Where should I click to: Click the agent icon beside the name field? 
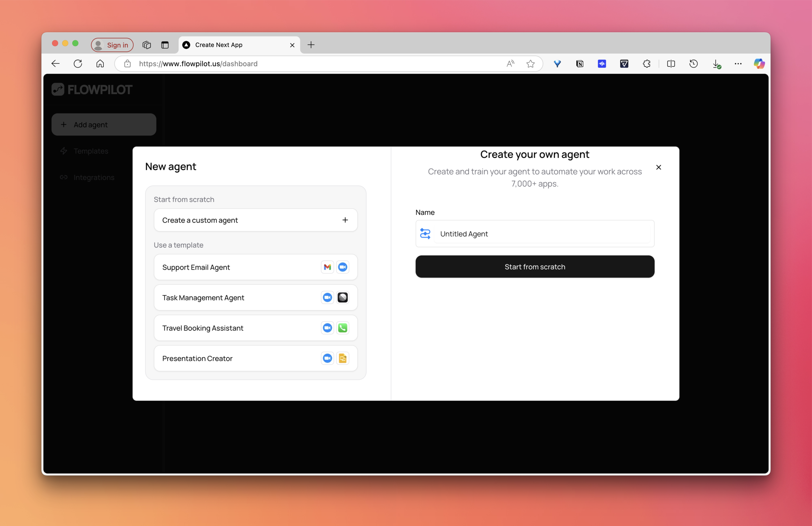click(425, 234)
